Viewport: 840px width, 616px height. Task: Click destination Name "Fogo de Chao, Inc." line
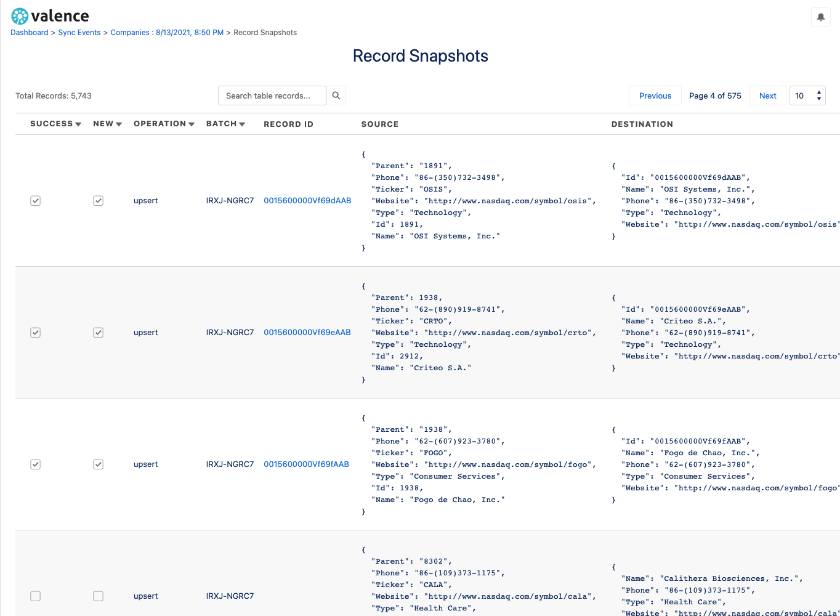pos(690,453)
